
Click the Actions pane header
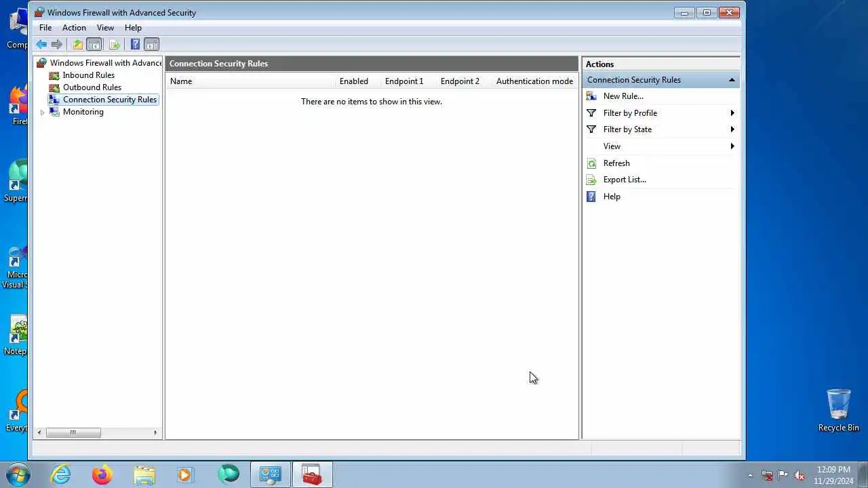[661, 64]
